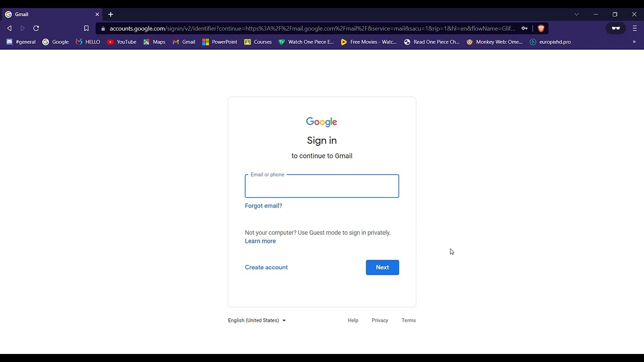Click the sunglasses private-mode icon
This screenshot has width=644, height=362.
pos(615,29)
